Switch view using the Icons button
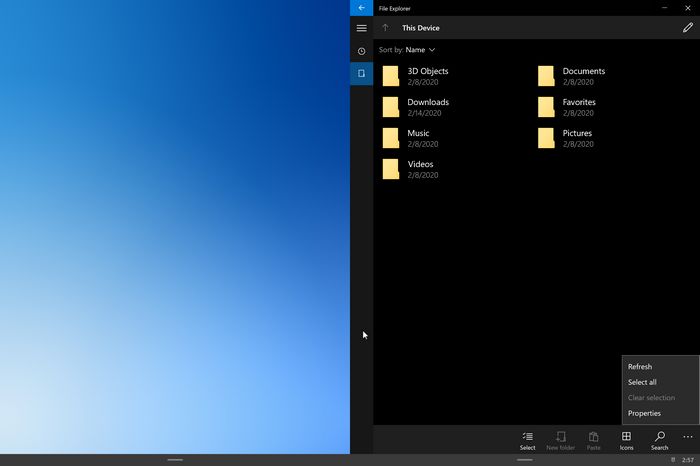The width and height of the screenshot is (700, 466). pyautogui.click(x=626, y=440)
